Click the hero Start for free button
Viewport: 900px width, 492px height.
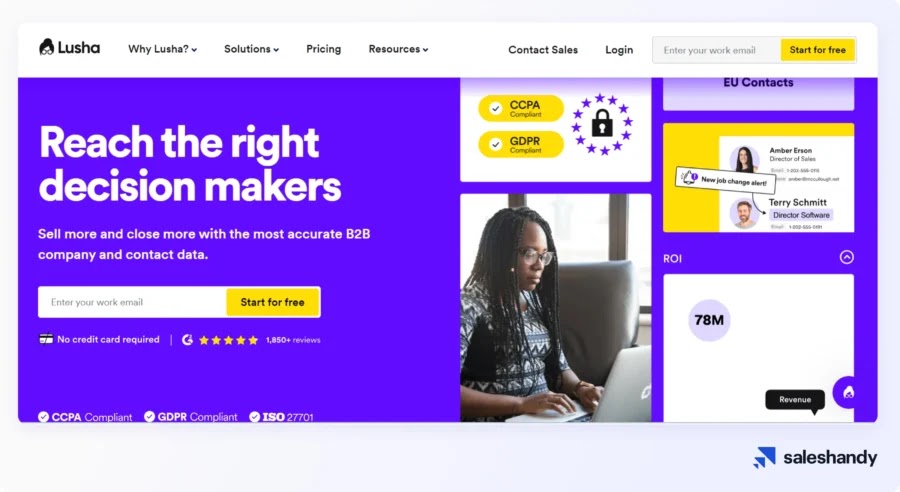pyautogui.click(x=273, y=302)
